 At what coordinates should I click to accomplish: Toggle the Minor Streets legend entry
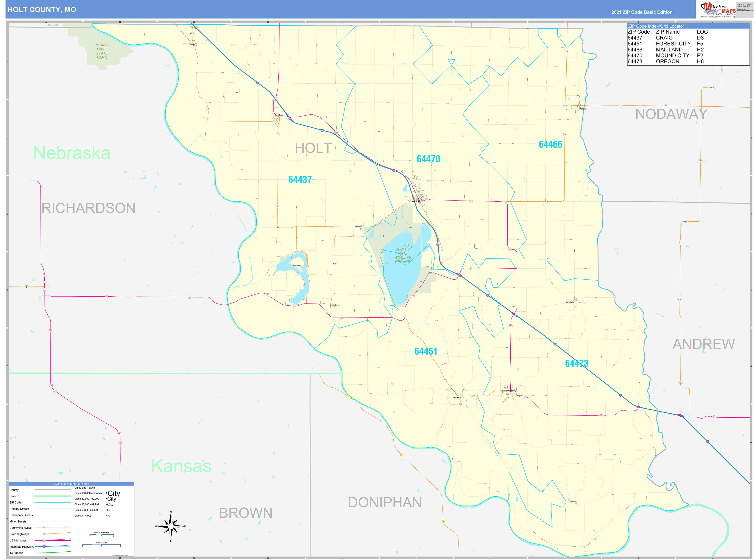point(18,521)
